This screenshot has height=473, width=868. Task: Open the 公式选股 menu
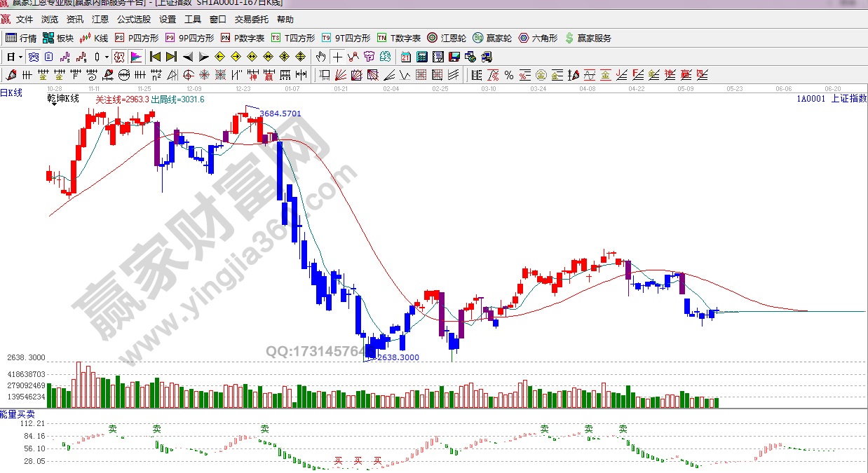click(133, 20)
